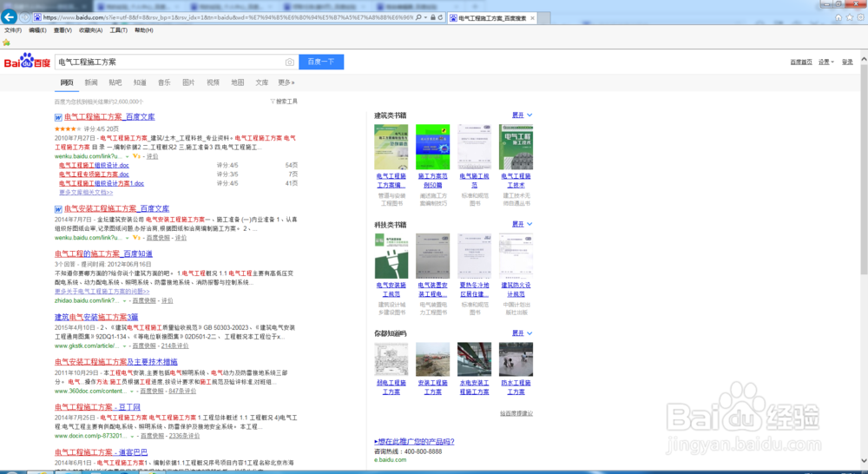Open the browser home icon
The height and width of the screenshot is (474, 868).
(838, 17)
